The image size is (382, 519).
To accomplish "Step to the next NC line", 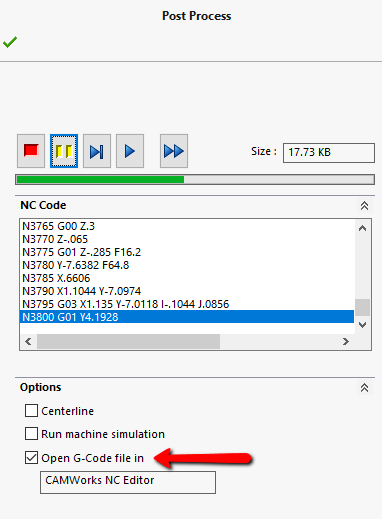I will pyautogui.click(x=97, y=151).
